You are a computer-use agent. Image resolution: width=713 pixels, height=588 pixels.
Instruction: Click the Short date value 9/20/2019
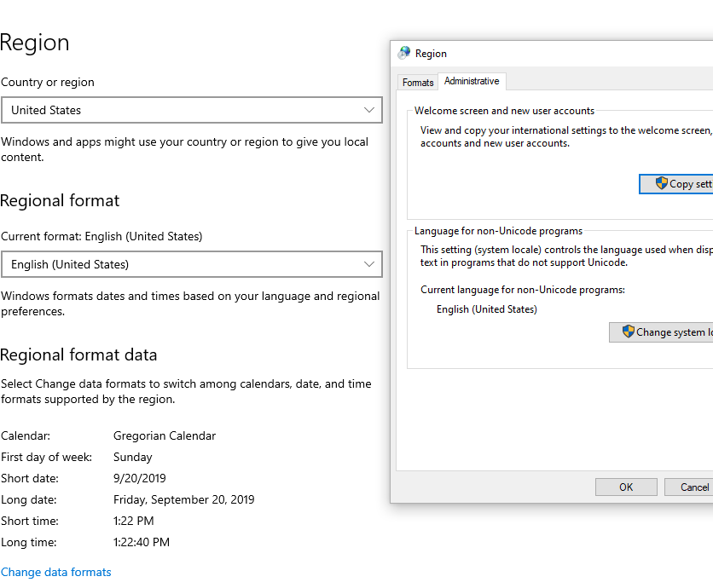tap(140, 478)
